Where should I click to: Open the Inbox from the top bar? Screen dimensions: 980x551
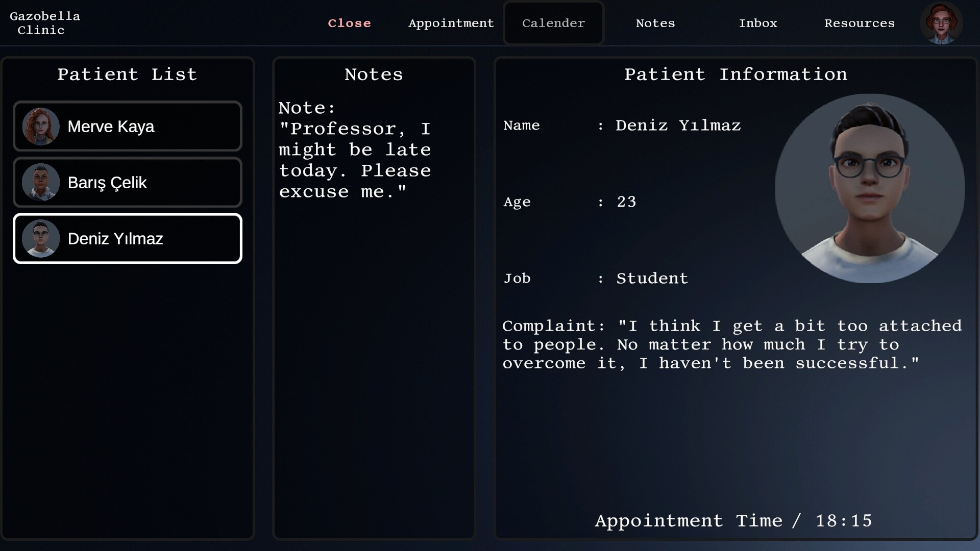tap(758, 23)
